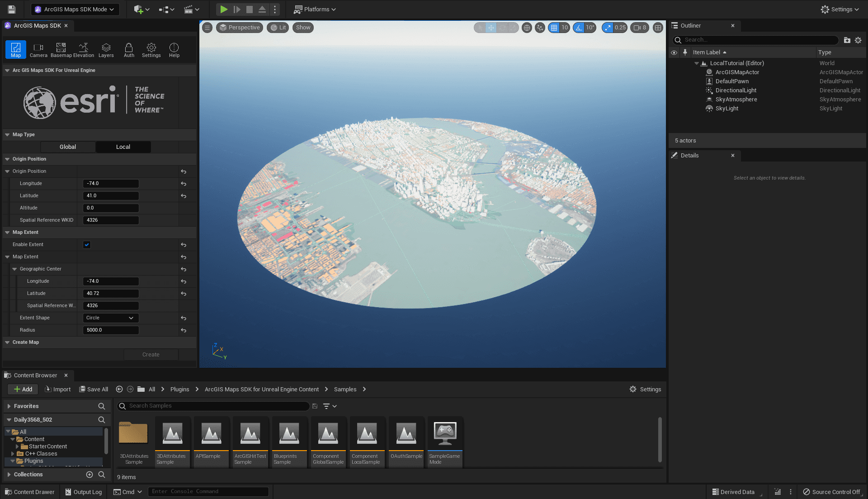Open ArcGIS SDK Settings panel

coord(151,49)
